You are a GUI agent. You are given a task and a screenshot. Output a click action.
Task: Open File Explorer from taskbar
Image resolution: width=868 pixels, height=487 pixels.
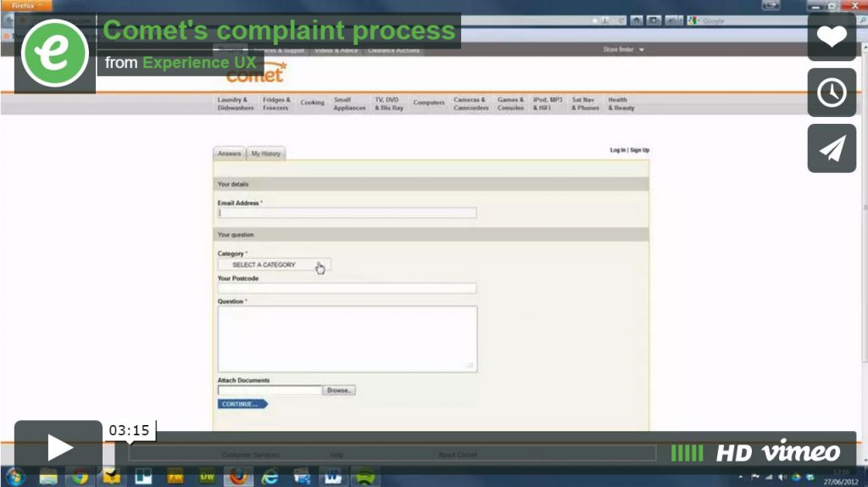[x=48, y=477]
